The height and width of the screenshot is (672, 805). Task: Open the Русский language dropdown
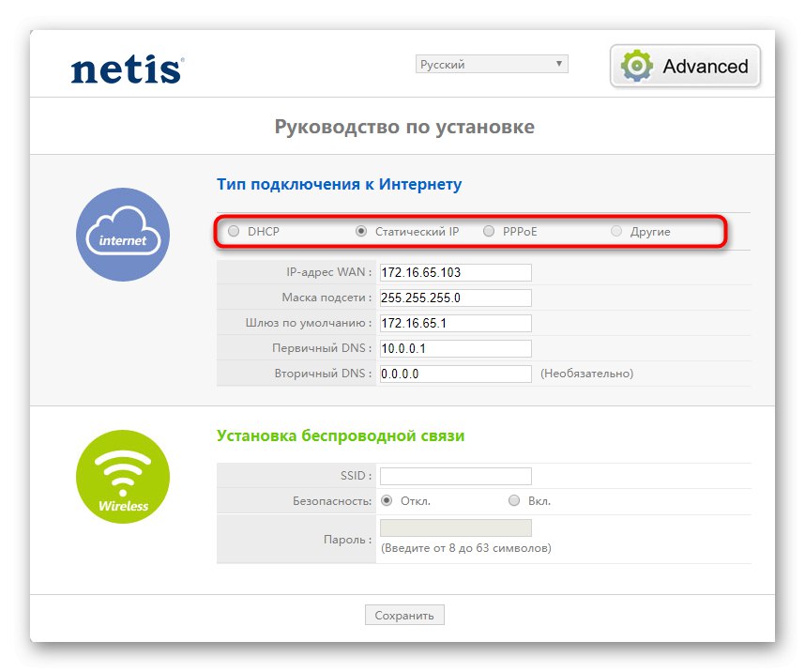(x=492, y=63)
